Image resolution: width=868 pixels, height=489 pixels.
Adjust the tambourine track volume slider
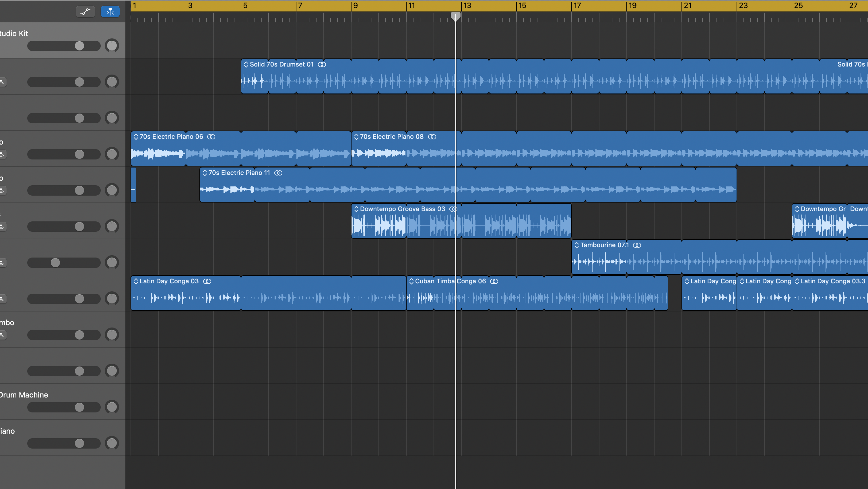[64, 263]
